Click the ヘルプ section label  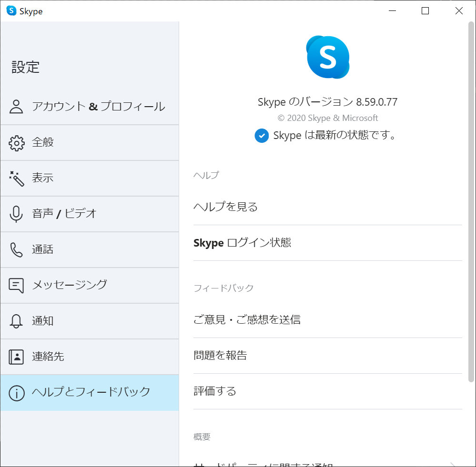click(x=206, y=175)
